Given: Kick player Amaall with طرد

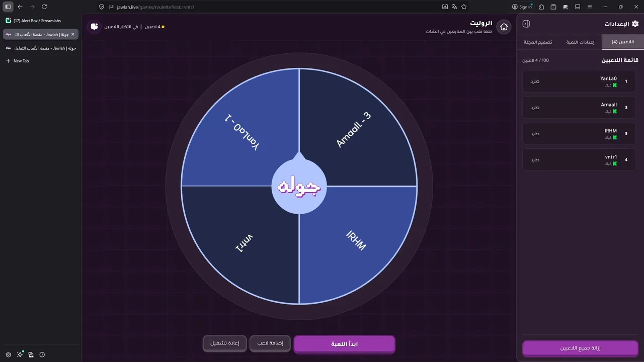Looking at the screenshot, I should coord(535,107).
